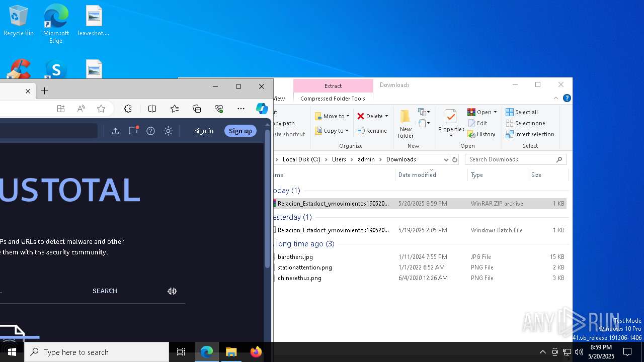This screenshot has width=644, height=362.
Task: Open Windows Start menu
Action: 12,352
